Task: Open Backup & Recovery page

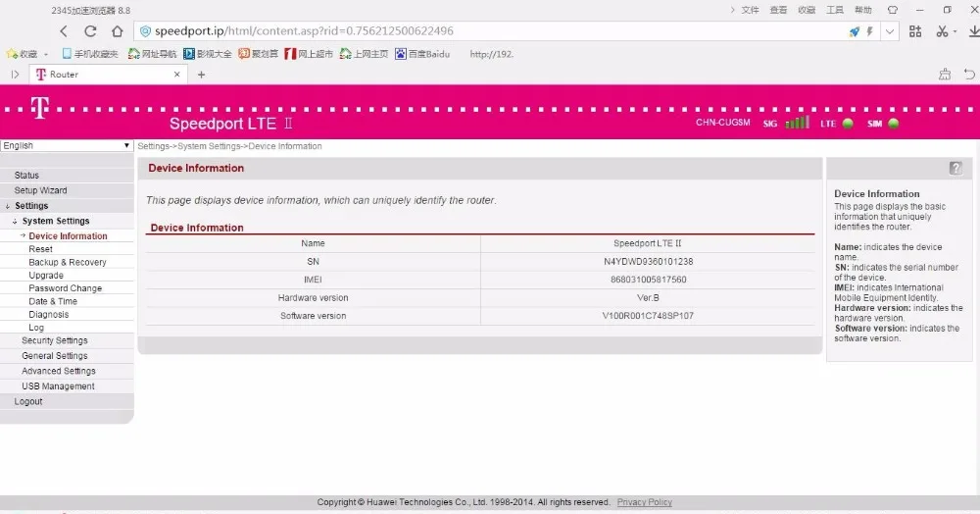Action: click(x=68, y=262)
